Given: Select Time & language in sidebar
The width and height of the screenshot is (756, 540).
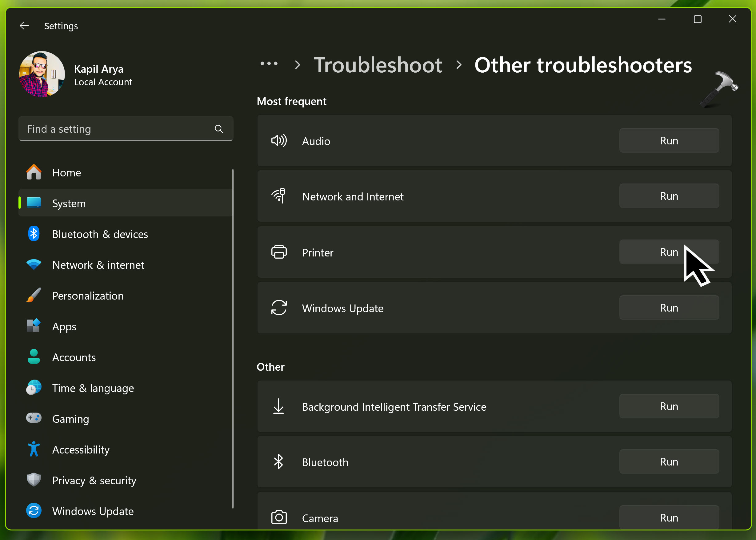Looking at the screenshot, I should click(x=93, y=388).
